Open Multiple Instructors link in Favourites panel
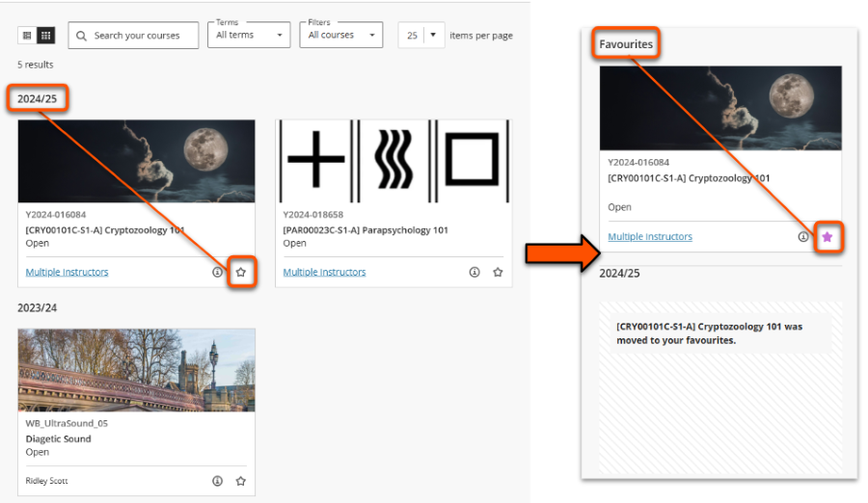Image resolution: width=868 pixels, height=503 pixels. 650,237
